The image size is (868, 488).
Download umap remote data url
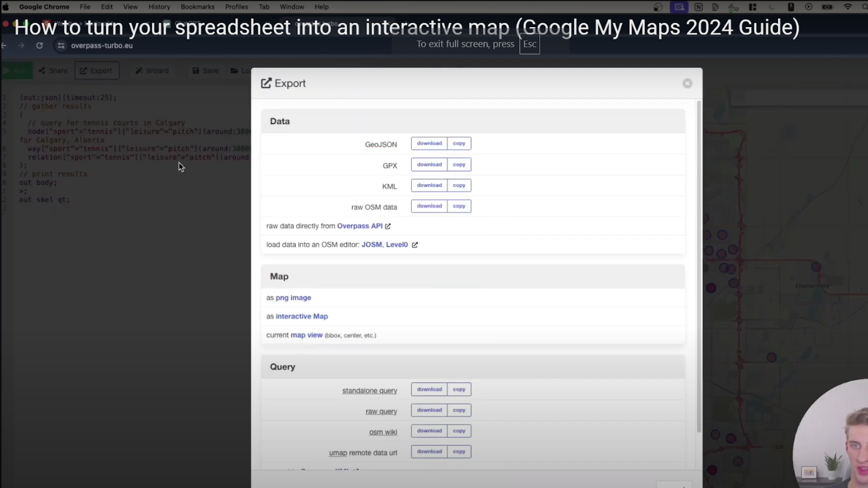point(429,452)
